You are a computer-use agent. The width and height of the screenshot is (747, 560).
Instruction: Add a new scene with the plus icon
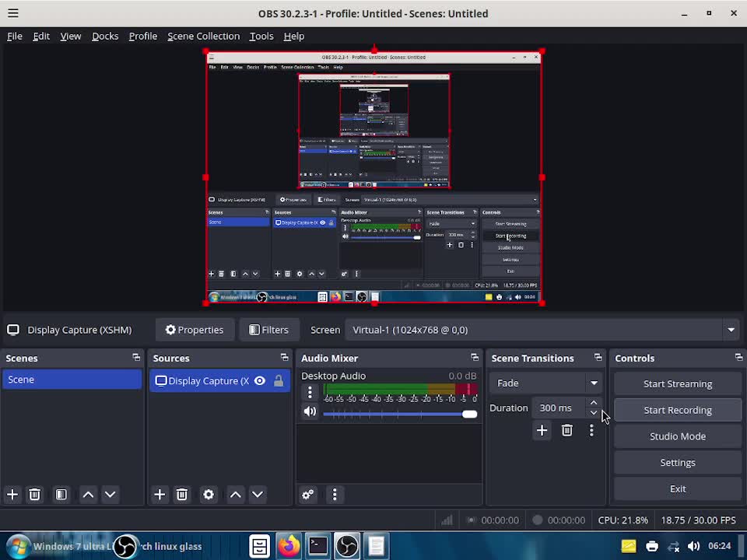[12, 495]
